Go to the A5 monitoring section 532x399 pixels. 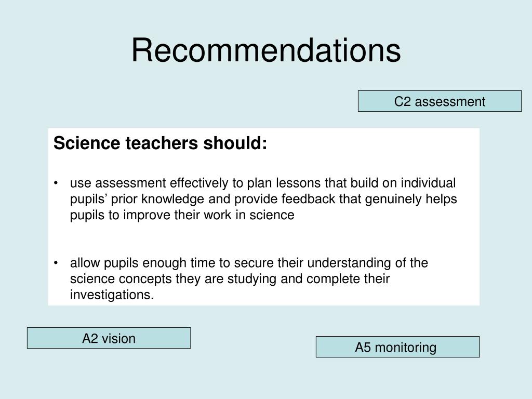tap(397, 347)
